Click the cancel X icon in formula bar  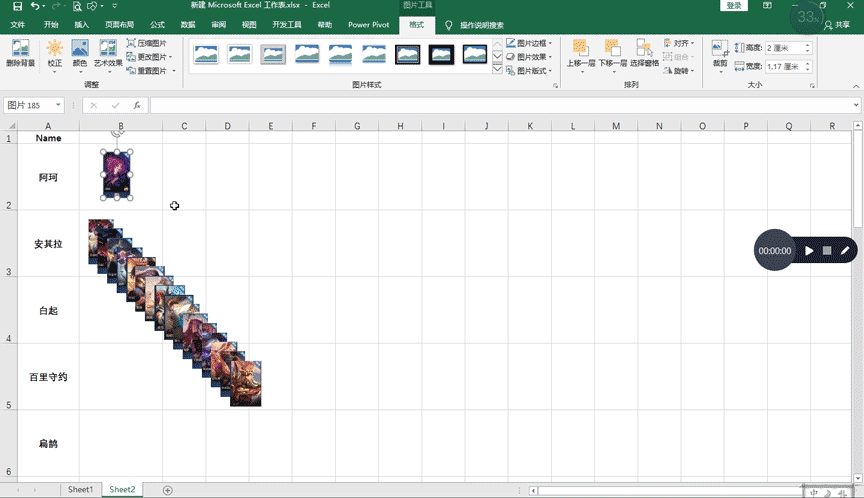click(94, 105)
